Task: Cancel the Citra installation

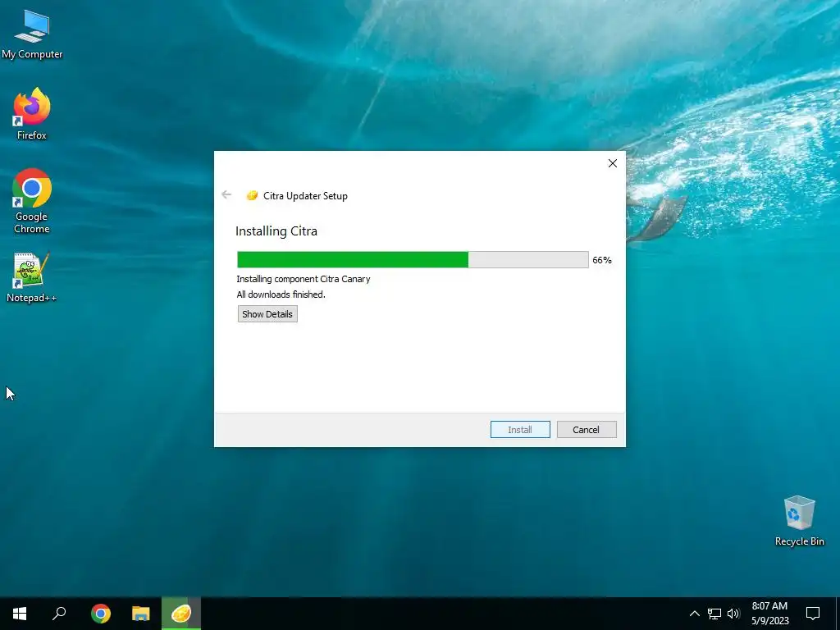Action: (587, 430)
